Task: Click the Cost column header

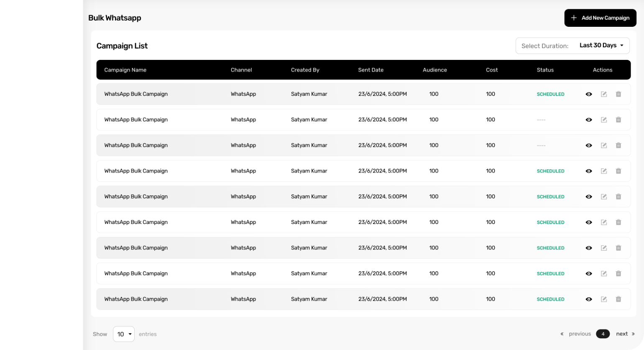Action: pos(492,70)
